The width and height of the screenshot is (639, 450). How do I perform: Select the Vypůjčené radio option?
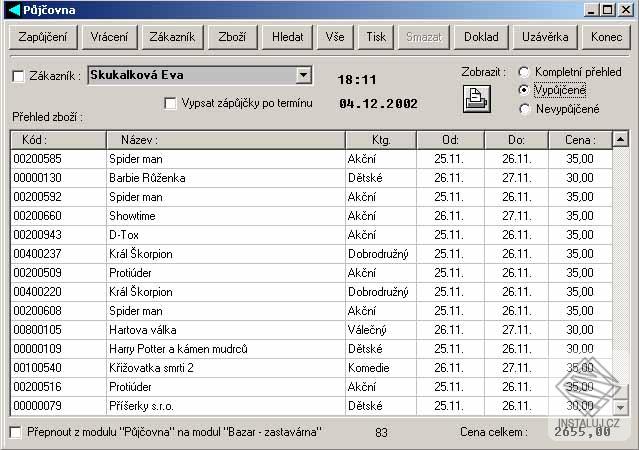click(x=524, y=90)
